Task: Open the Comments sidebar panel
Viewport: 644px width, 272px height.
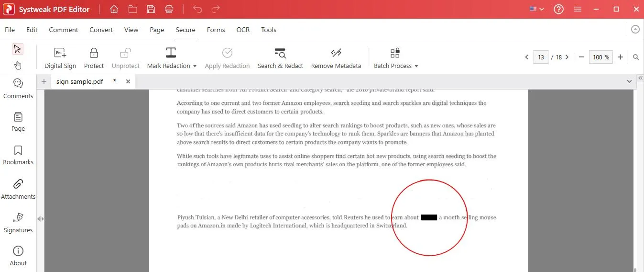Action: [x=18, y=89]
